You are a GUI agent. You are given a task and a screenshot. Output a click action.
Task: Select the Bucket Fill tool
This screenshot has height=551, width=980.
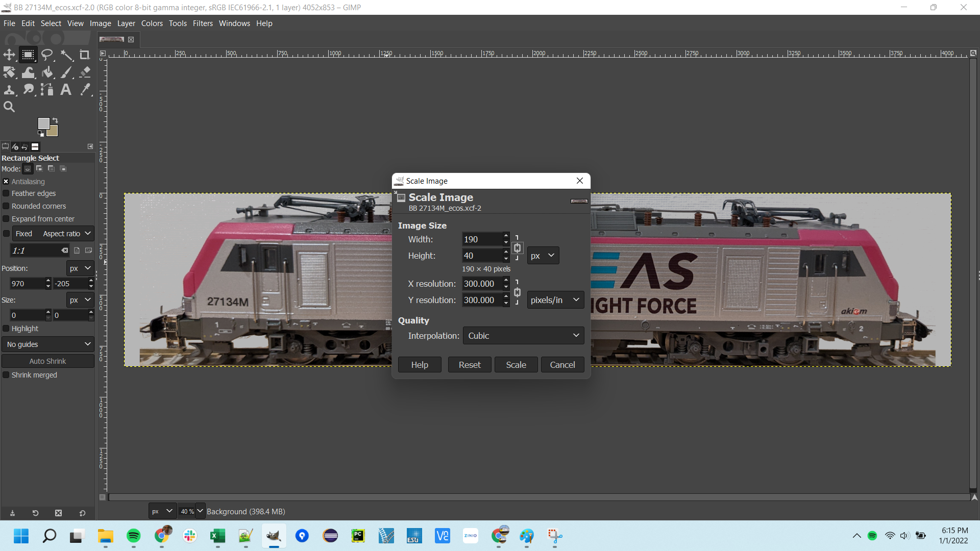(x=47, y=72)
